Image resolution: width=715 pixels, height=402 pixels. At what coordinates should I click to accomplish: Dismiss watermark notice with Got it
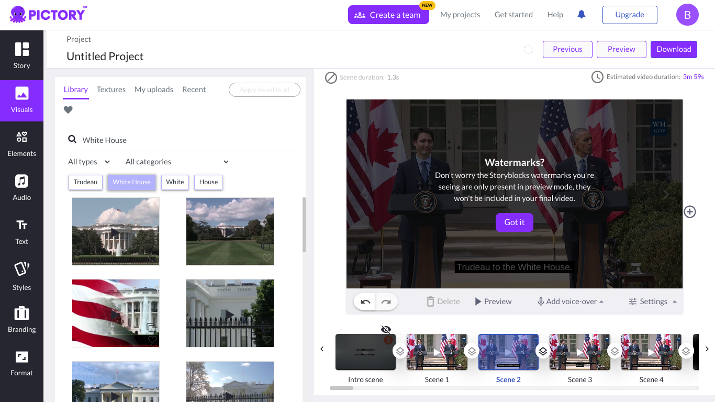(x=514, y=222)
